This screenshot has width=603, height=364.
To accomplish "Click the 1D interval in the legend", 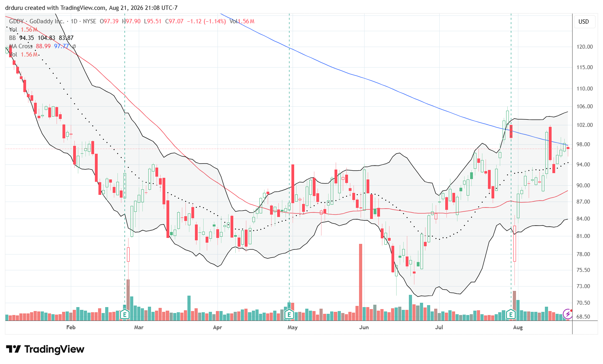I will [74, 21].
